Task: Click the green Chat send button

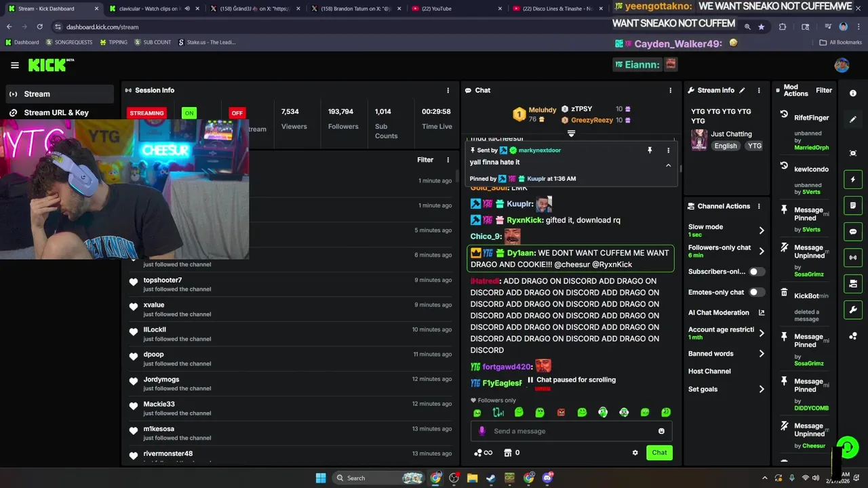Action: 659,453
